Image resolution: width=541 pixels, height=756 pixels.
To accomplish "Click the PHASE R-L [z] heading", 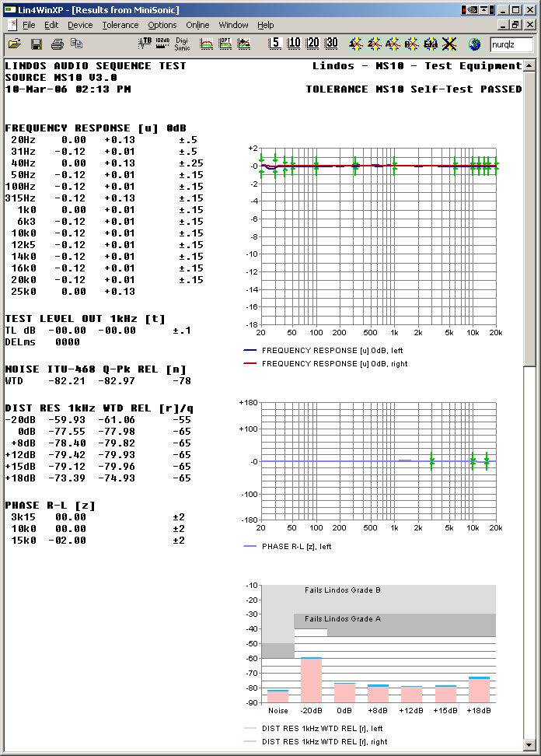I will tap(50, 506).
